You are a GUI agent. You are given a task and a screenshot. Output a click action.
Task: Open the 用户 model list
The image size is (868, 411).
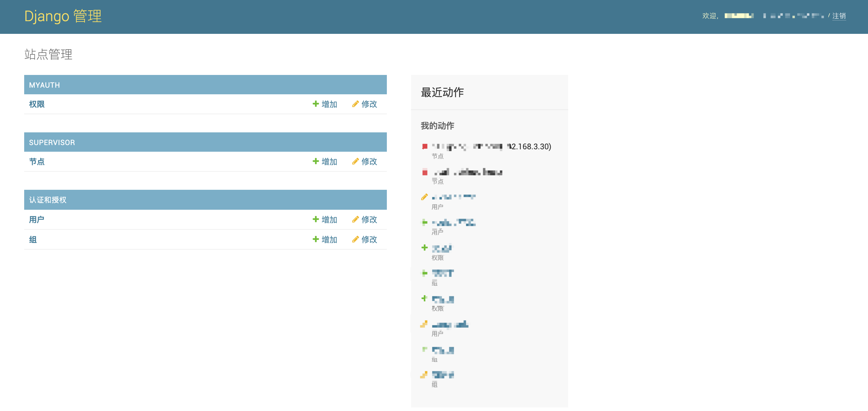(36, 220)
